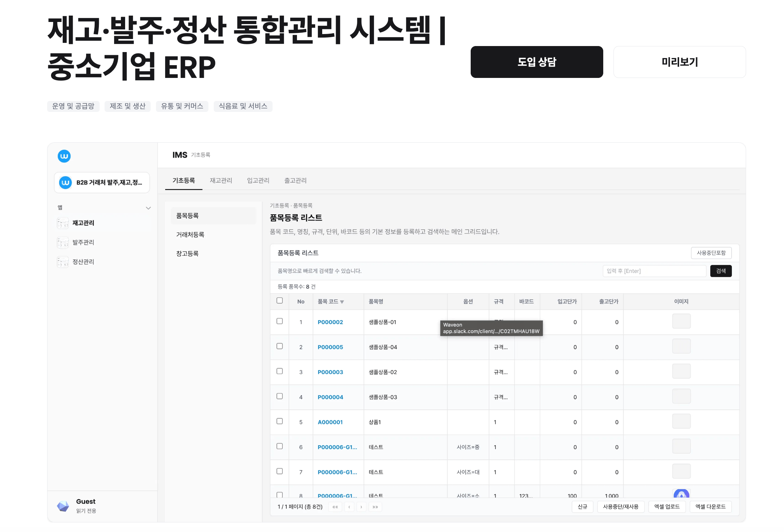
Task: Go to next page using › arrow icon
Action: [x=361, y=507]
